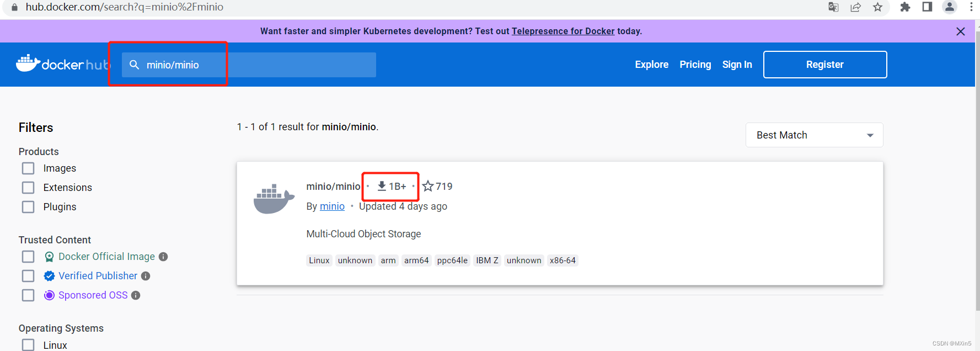
Task: Check the Images filter
Action: pyautogui.click(x=28, y=168)
